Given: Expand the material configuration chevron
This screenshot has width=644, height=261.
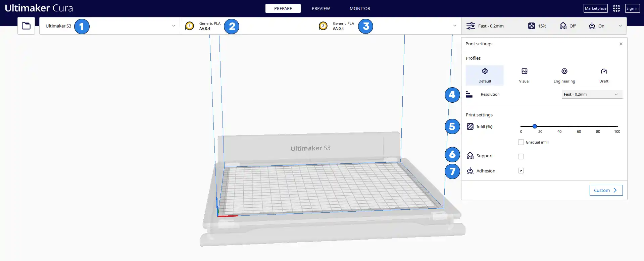Looking at the screenshot, I should tap(455, 26).
